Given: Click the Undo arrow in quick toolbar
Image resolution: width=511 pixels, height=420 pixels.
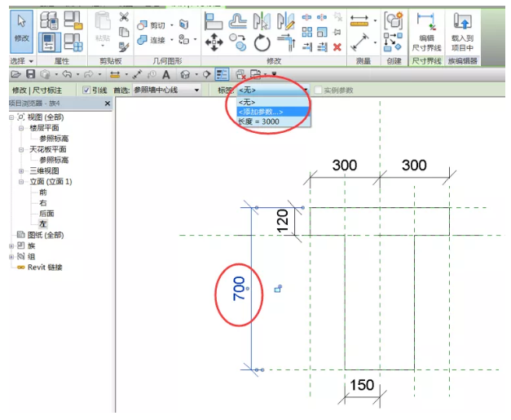Looking at the screenshot, I should 67,74.
